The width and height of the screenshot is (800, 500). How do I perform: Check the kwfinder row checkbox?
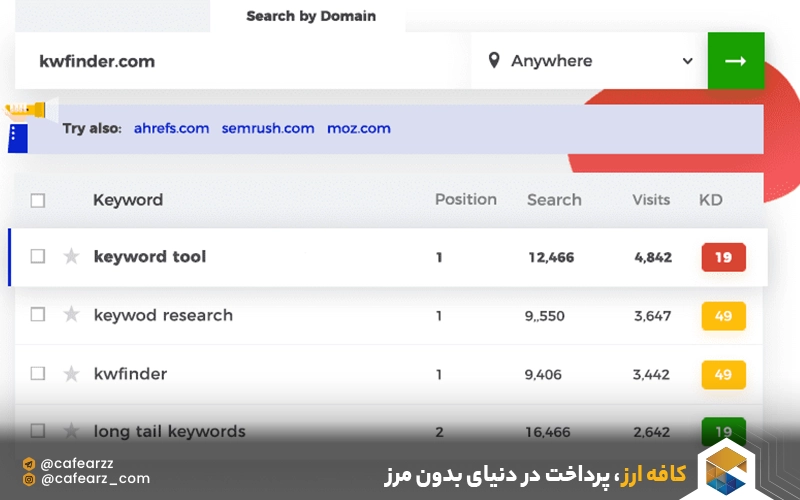click(38, 373)
